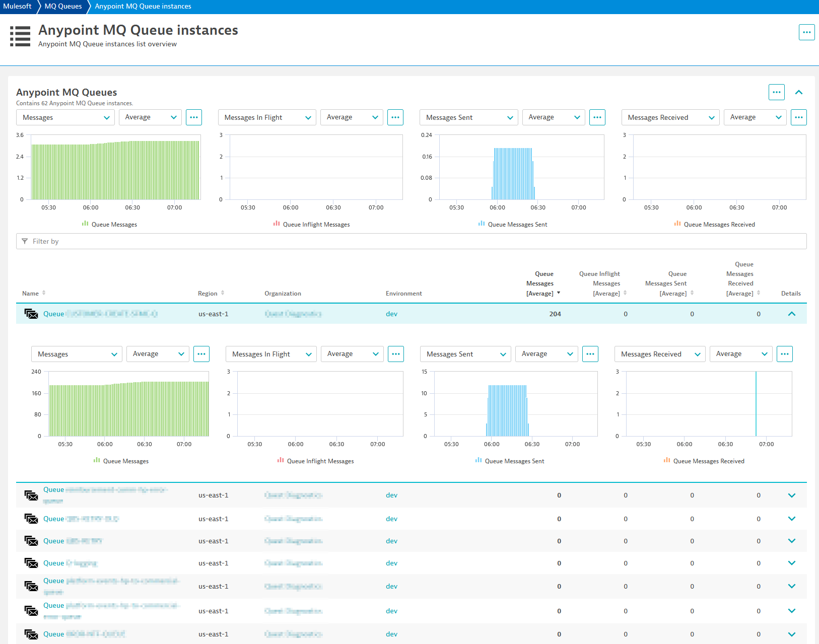Image resolution: width=819 pixels, height=644 pixels.
Task: Open top Messages Sent metric dropdown
Action: pyautogui.click(x=468, y=117)
